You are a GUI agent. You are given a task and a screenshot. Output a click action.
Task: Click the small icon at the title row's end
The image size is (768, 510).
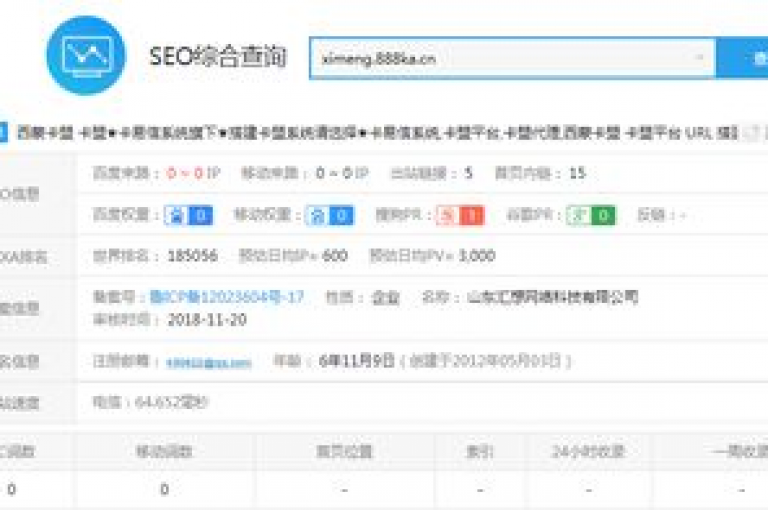click(750, 132)
